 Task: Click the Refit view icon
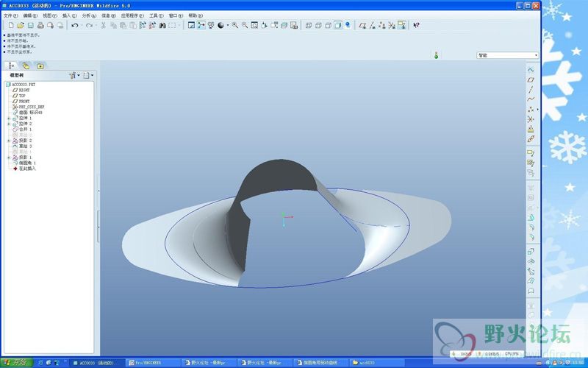click(254, 25)
